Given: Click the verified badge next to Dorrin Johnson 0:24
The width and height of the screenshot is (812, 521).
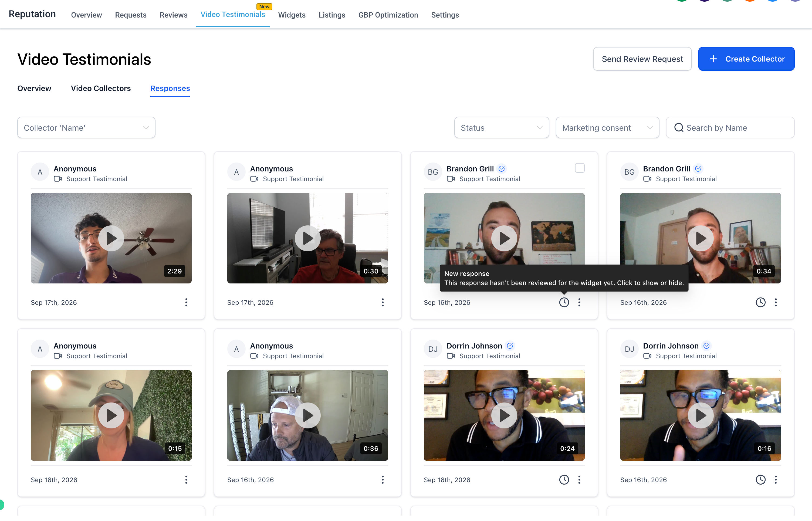Looking at the screenshot, I should 510,346.
